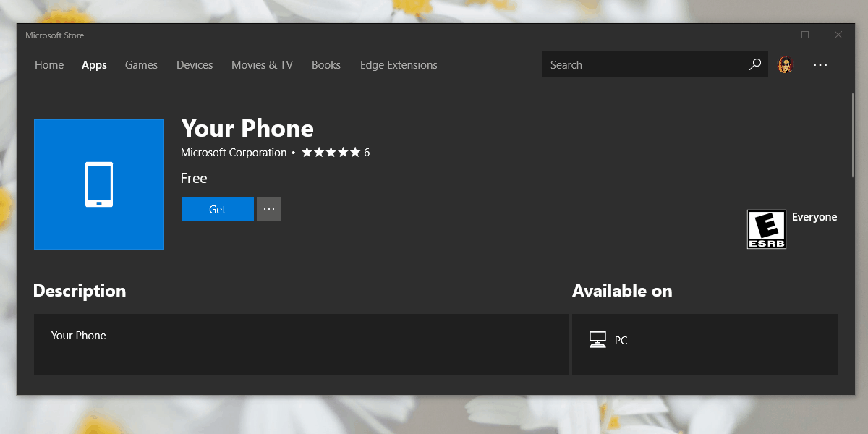The width and height of the screenshot is (868, 434).
Task: Switch to the Games tab
Action: pyautogui.click(x=141, y=64)
